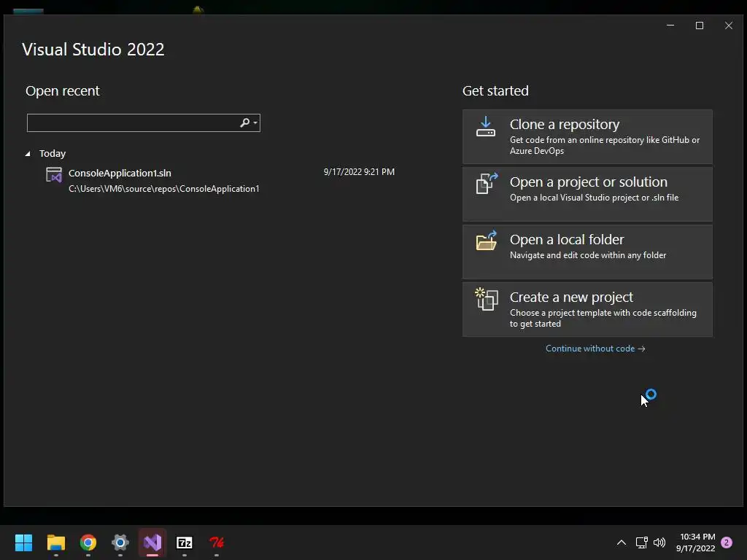
Task: Click the Today group label
Action: (53, 154)
